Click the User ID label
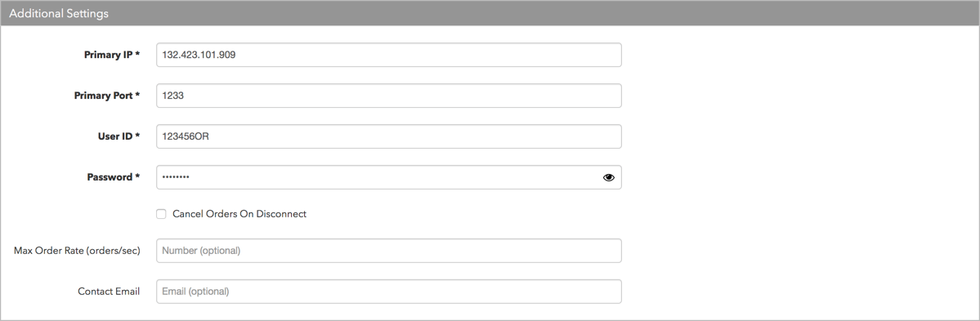This screenshot has width=980, height=321. 119,136
